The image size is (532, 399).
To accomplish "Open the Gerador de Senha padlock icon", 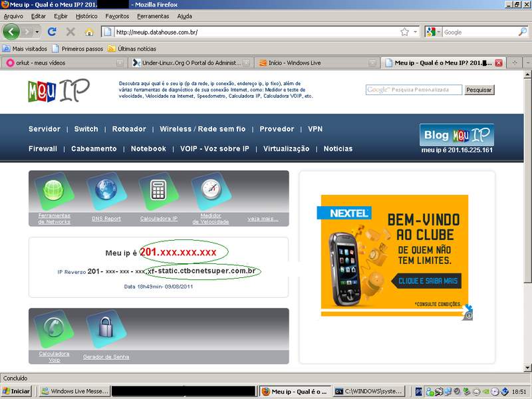I will [x=106, y=329].
